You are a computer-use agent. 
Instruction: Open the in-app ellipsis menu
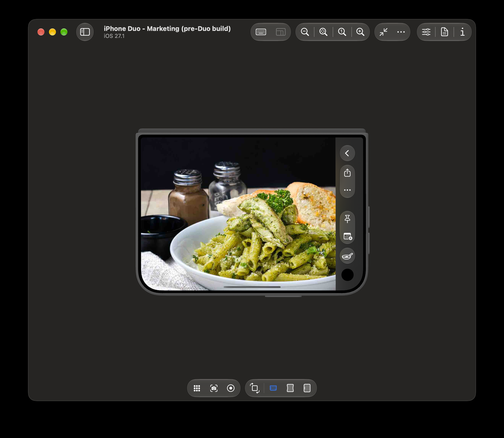pyautogui.click(x=347, y=190)
